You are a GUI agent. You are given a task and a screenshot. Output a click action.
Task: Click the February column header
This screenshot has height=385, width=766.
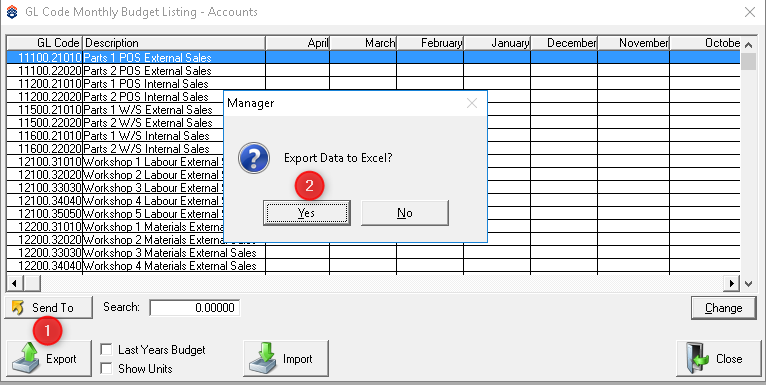point(430,43)
